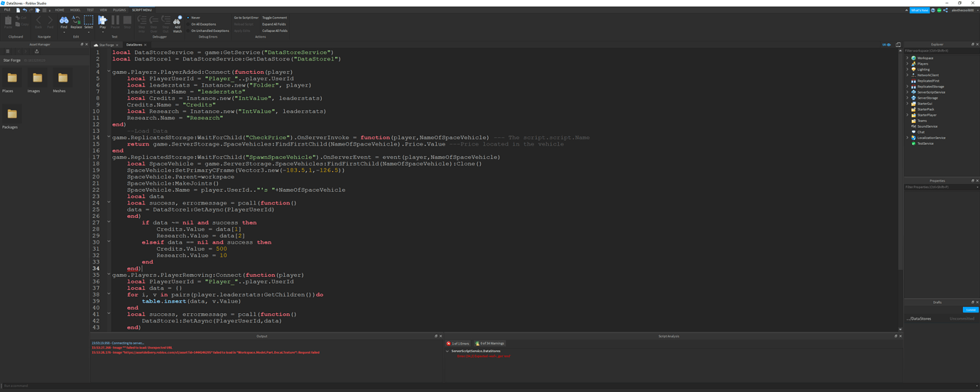Open the Play button dropdown arrow
The width and height of the screenshot is (980, 392).
click(102, 32)
